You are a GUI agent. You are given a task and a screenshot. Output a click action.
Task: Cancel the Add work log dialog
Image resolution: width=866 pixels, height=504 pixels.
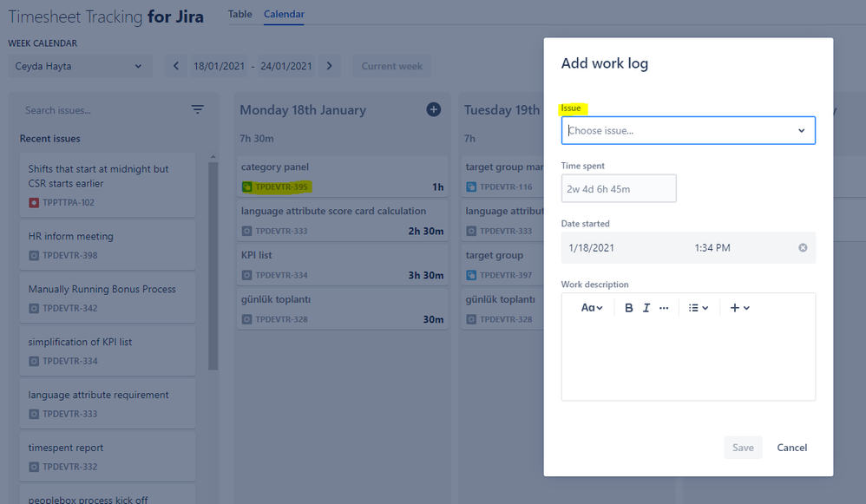pyautogui.click(x=792, y=447)
